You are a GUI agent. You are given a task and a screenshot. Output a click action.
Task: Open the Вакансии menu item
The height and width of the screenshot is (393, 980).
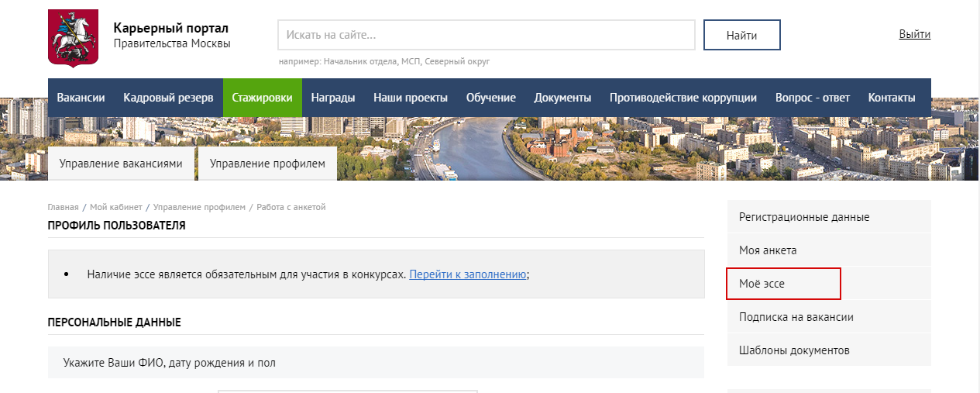(81, 98)
